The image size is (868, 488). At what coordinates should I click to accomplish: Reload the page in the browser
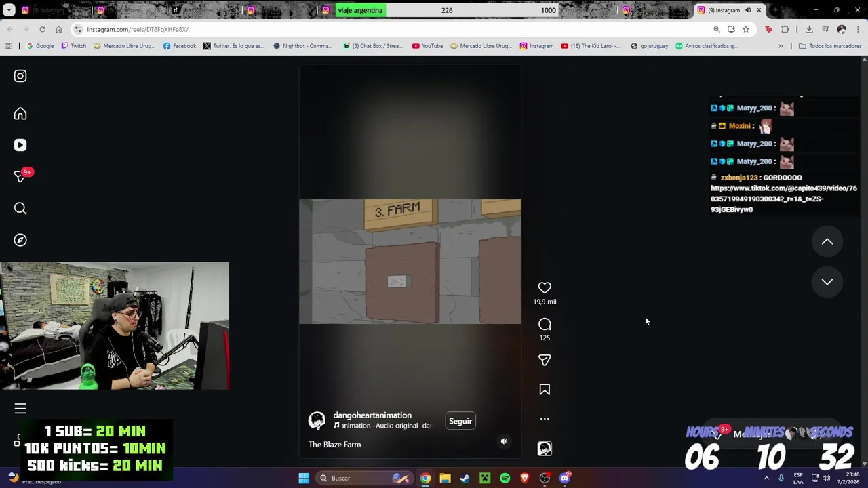coord(42,29)
